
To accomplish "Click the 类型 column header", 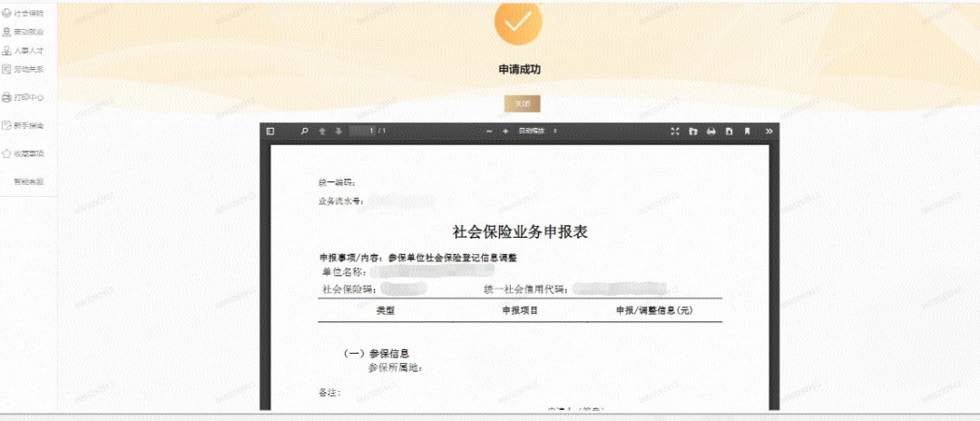I will [386, 310].
